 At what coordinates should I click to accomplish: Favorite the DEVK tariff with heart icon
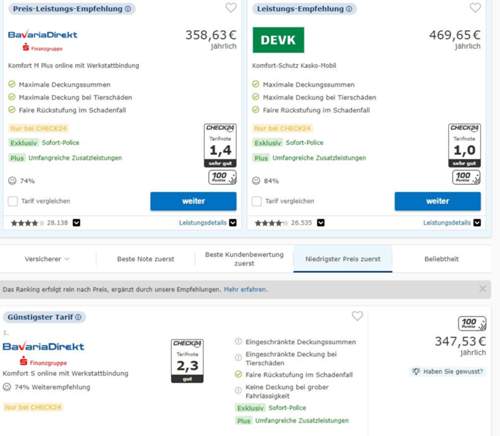pos(475,8)
